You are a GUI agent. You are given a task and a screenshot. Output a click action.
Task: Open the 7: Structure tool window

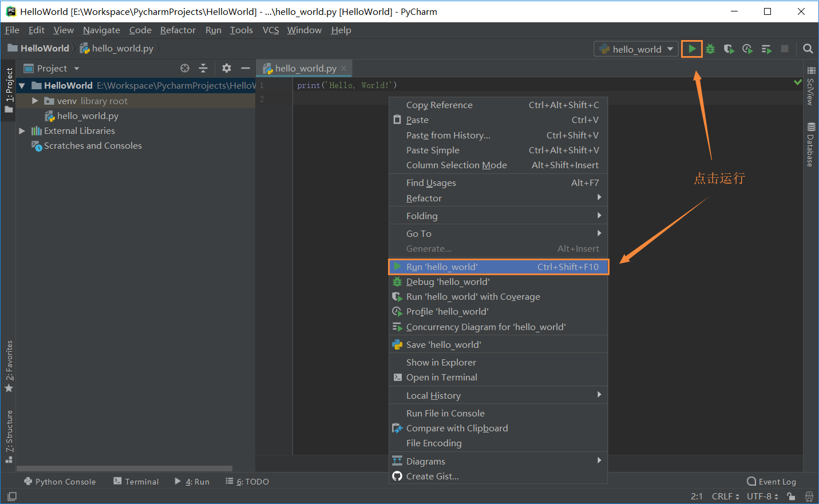[x=9, y=436]
